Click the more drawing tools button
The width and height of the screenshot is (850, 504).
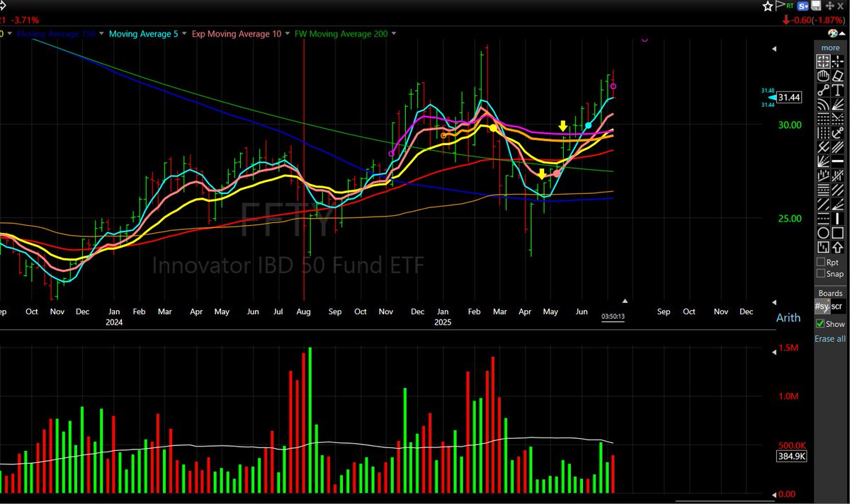(830, 47)
